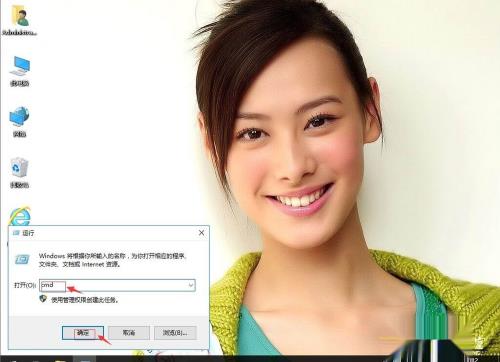Click the 打开(O): label

click(25, 285)
